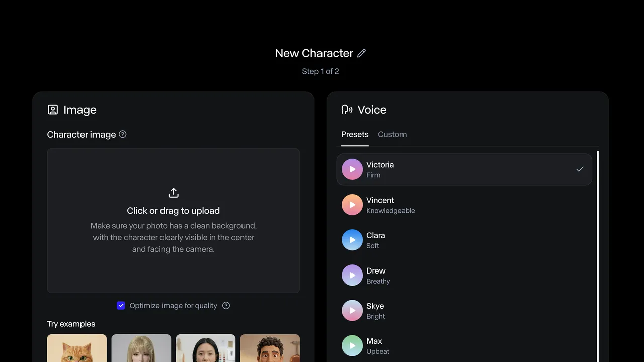The image size is (644, 362).
Task: Click the Voice section speaking-head icon
Action: pyautogui.click(x=347, y=110)
